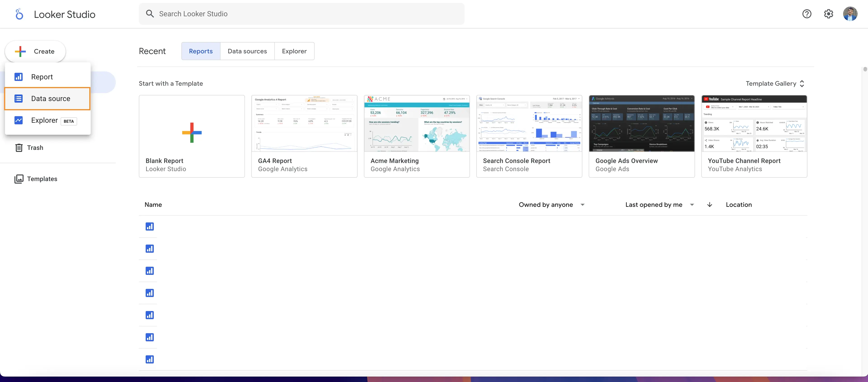868x382 pixels.
Task: Click the Trash icon in sidebar
Action: (x=18, y=148)
